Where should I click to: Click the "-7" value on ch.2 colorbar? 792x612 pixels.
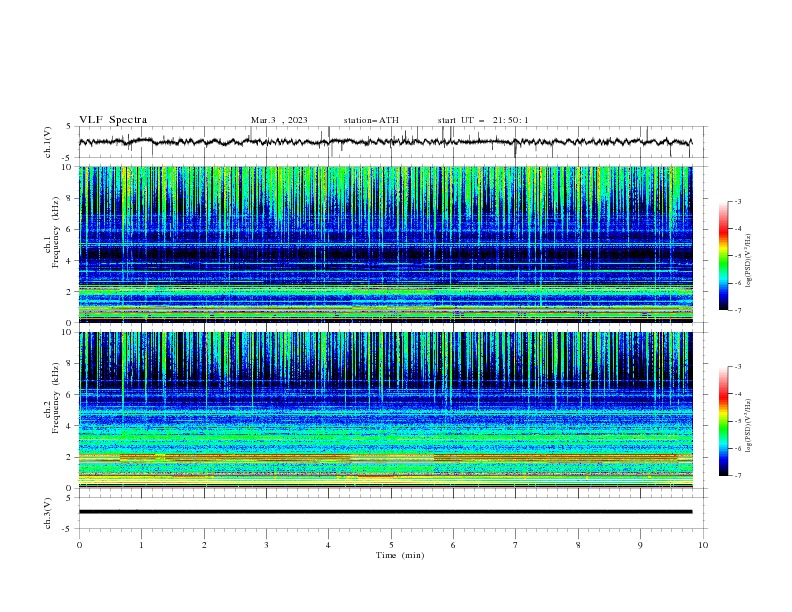[737, 475]
